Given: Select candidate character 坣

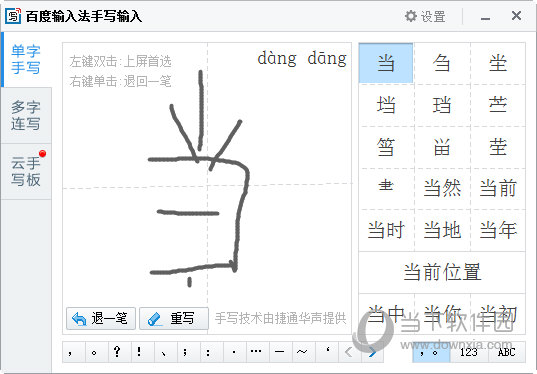Looking at the screenshot, I should point(498,63).
